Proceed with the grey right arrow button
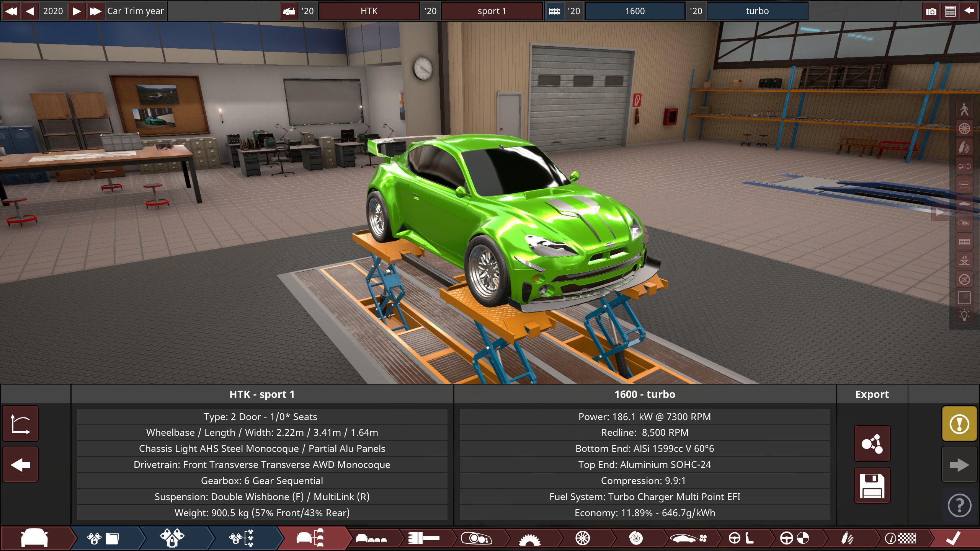The image size is (980, 551). coord(959,465)
